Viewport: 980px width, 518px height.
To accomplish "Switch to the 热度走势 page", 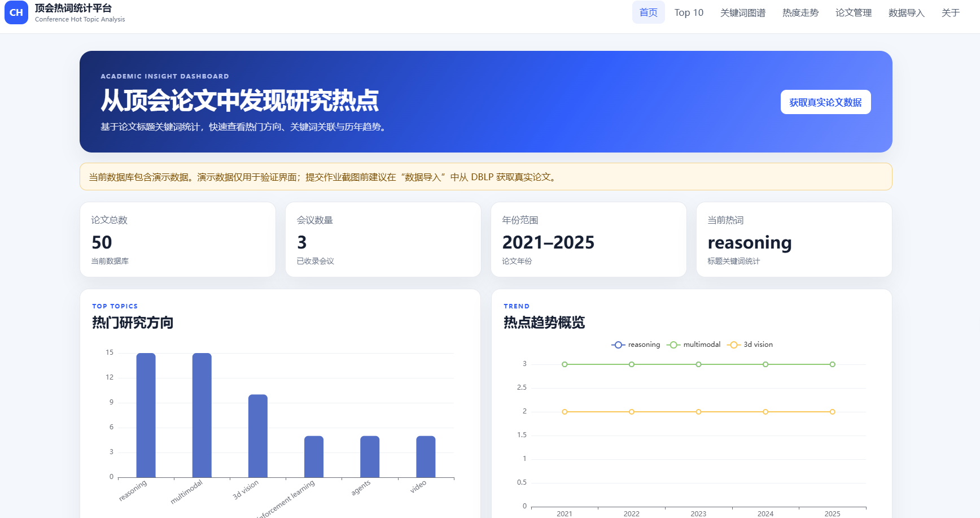I will click(800, 12).
